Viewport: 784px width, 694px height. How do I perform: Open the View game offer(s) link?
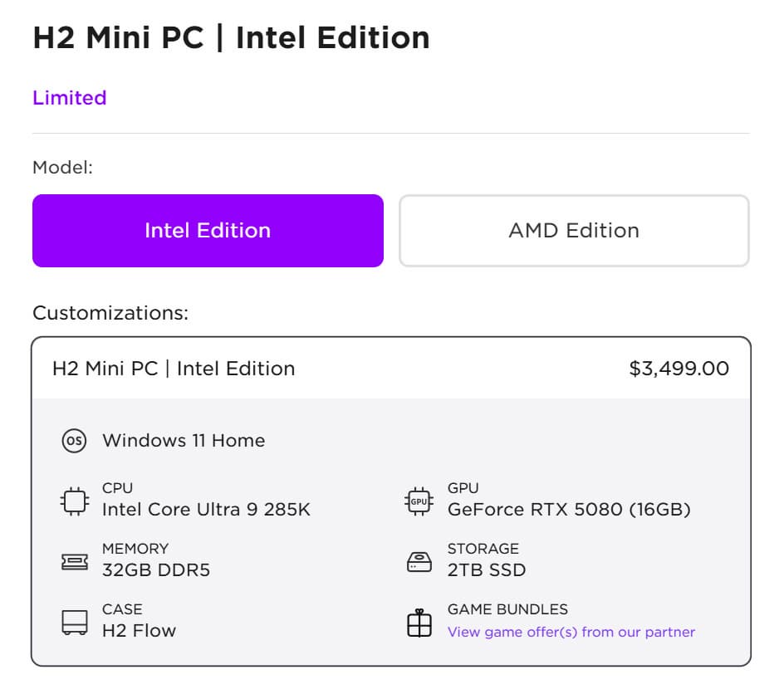click(x=571, y=633)
